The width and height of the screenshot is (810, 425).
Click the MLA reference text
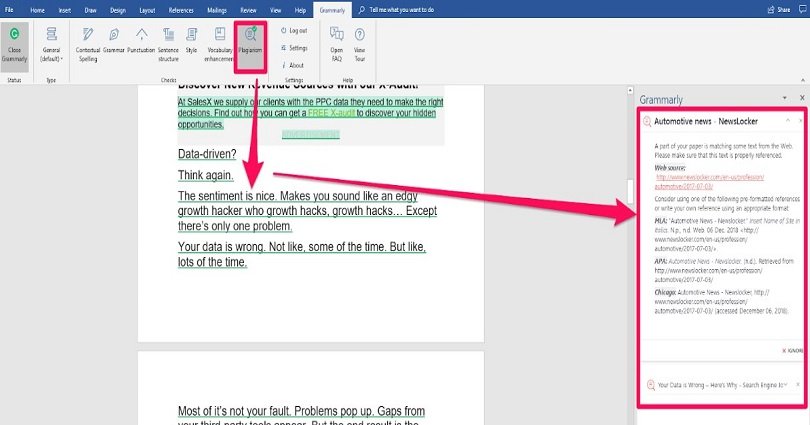[x=727, y=234]
